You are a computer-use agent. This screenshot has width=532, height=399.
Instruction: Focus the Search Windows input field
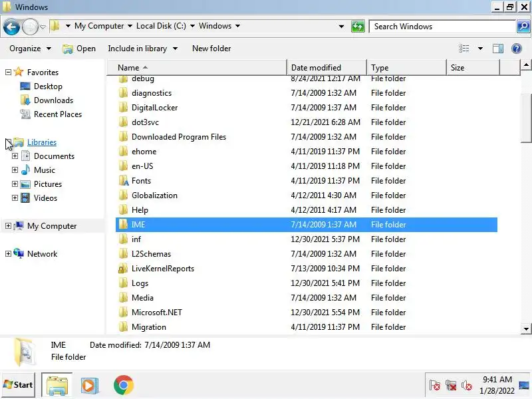point(442,27)
